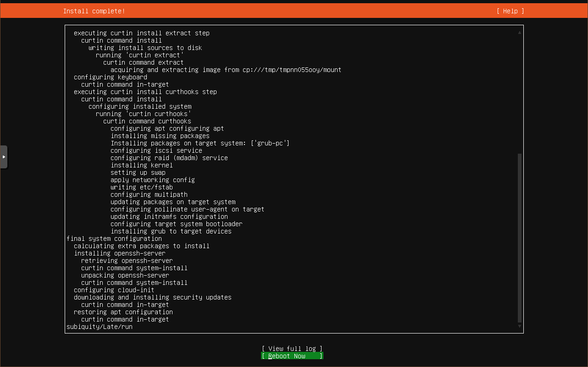Click 'executing curtin install extract step' line
This screenshot has width=588, height=367.
[x=142, y=33]
